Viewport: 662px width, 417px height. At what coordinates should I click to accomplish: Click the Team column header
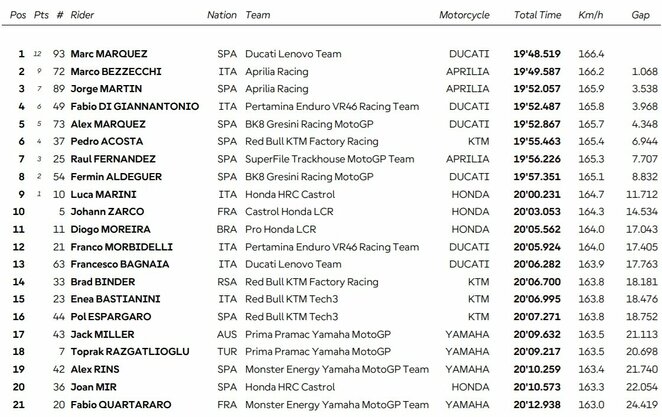[258, 15]
